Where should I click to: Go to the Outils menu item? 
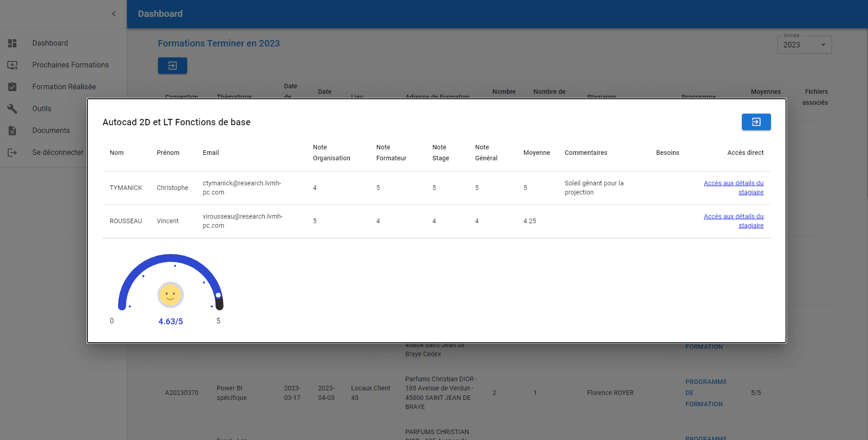coord(42,109)
